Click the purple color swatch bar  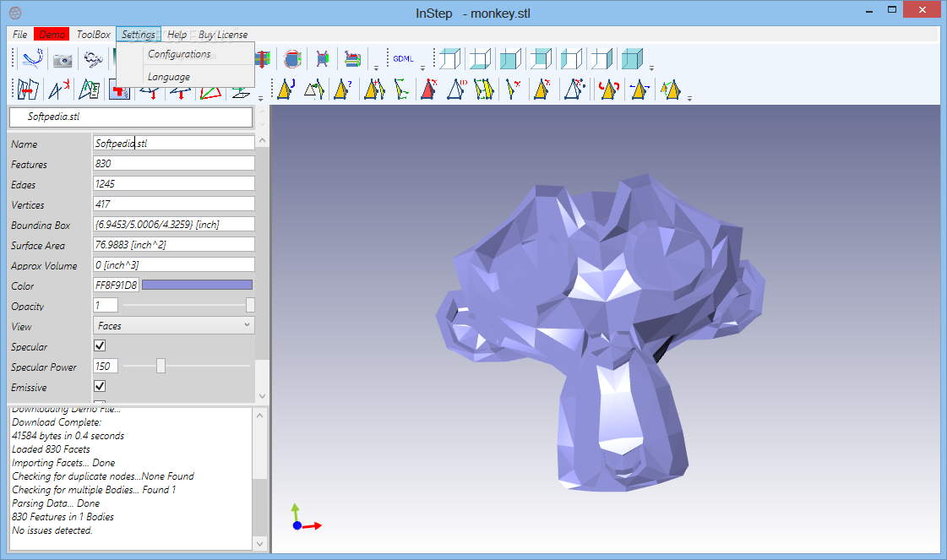pos(197,285)
